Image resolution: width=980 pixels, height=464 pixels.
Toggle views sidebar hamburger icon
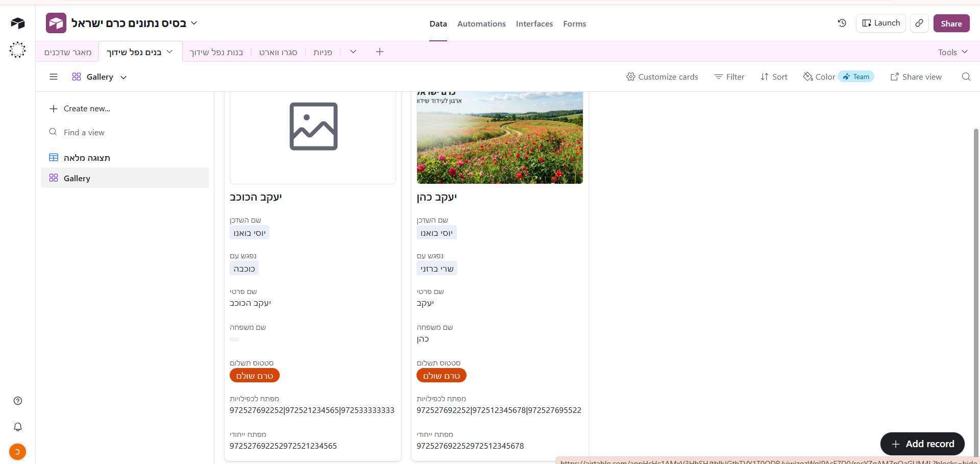click(54, 77)
